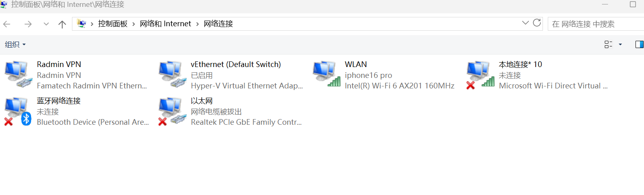Viewport: 644px width, 195px height.
Task: Select the WLAN adapter icon
Action: pyautogui.click(x=326, y=74)
